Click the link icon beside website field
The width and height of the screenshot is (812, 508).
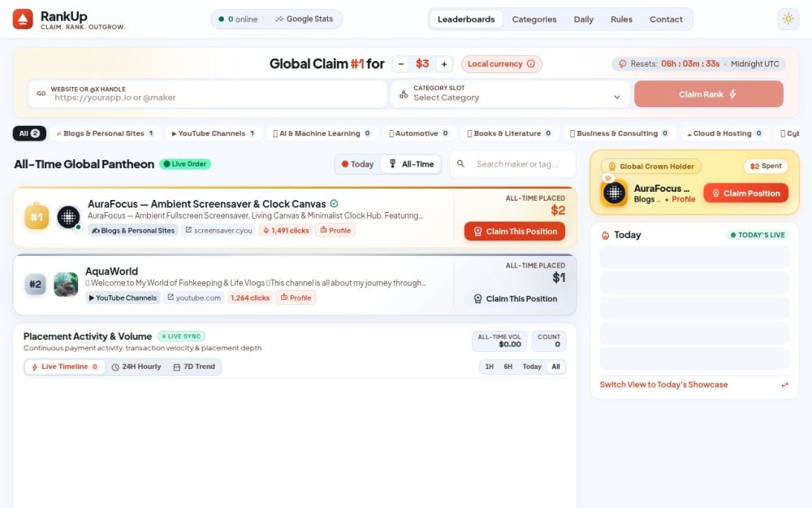(x=41, y=93)
